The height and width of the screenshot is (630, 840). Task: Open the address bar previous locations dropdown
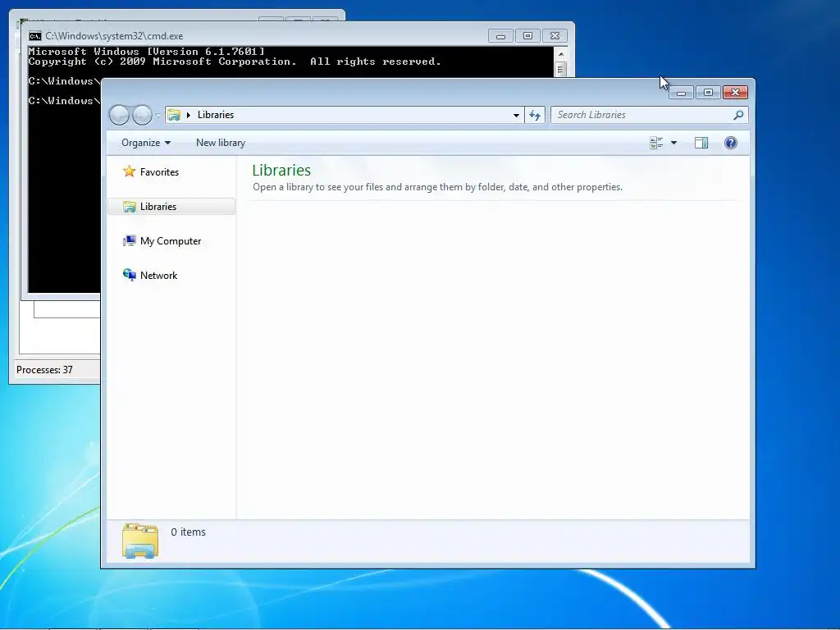click(516, 115)
